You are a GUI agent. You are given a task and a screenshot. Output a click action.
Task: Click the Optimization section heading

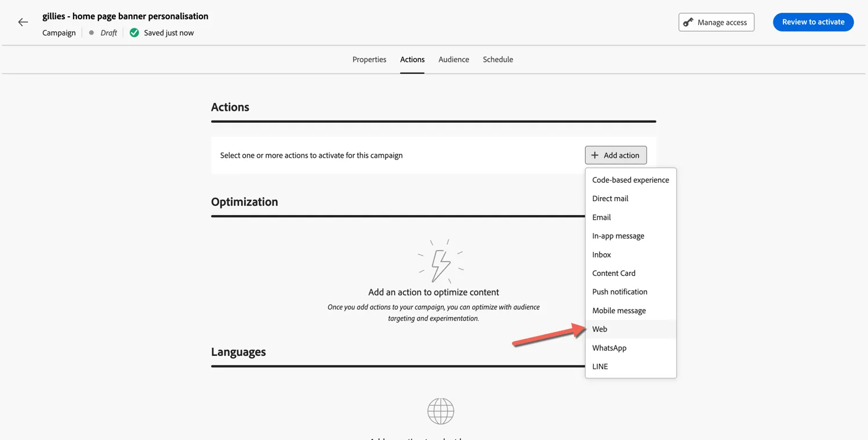[x=245, y=202]
